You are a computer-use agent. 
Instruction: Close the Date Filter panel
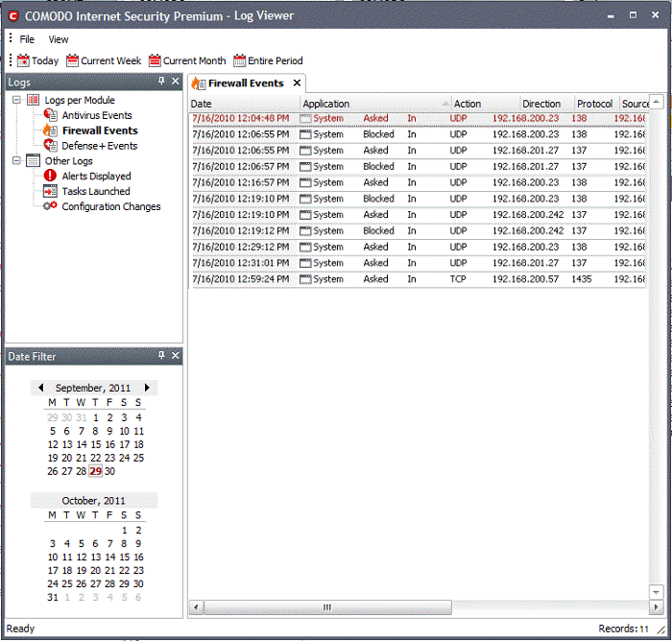point(176,355)
